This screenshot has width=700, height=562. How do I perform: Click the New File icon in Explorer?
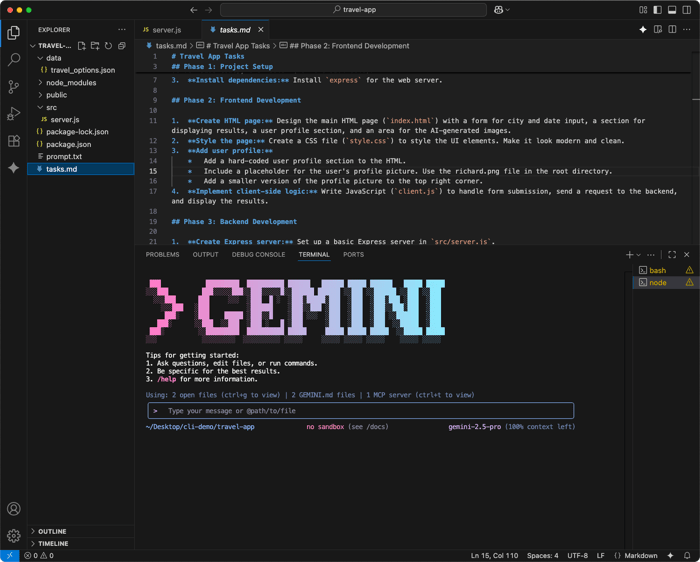[x=82, y=46]
